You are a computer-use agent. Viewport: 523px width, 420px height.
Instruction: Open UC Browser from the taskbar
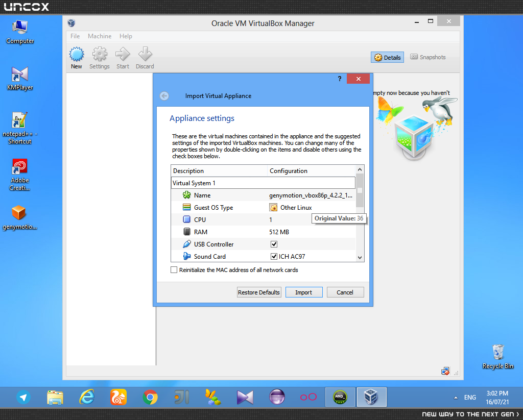tap(118, 397)
